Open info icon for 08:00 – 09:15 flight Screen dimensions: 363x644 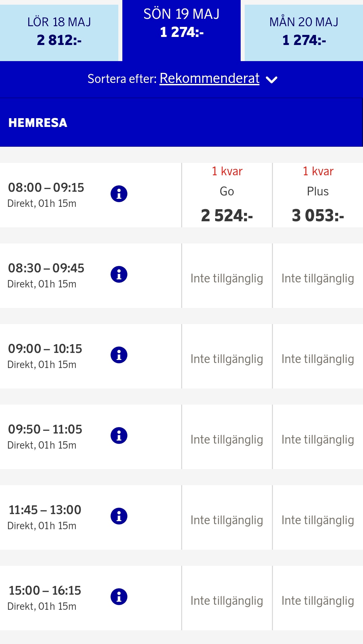point(119,194)
